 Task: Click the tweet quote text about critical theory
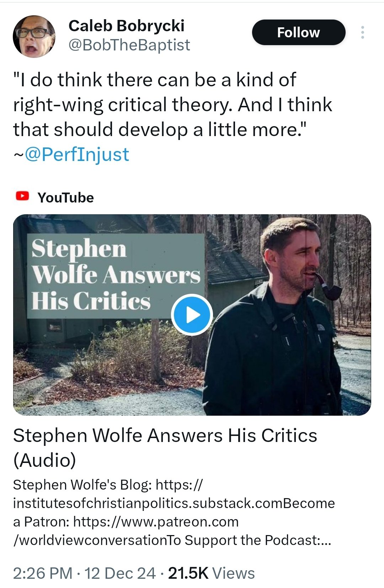click(172, 104)
